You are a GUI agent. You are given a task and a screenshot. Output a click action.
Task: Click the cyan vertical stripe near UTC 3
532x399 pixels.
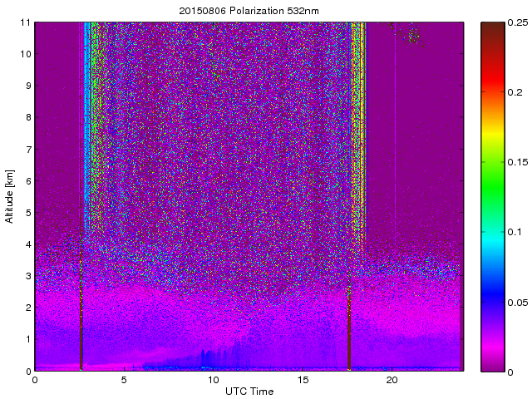(86, 125)
